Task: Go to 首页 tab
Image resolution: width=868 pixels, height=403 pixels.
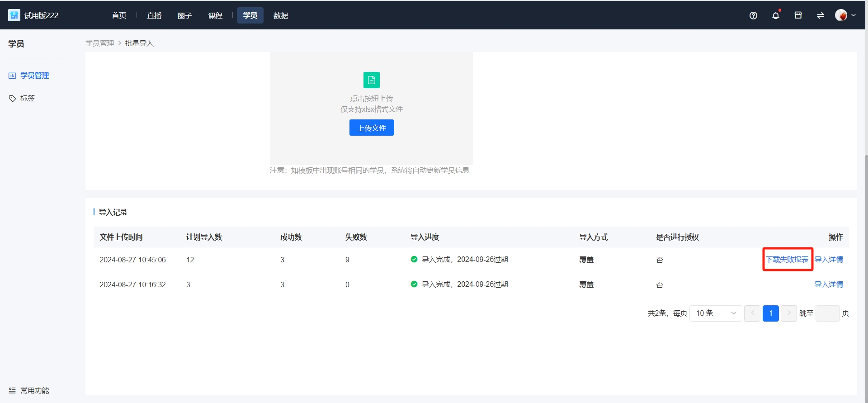Action: click(x=119, y=15)
